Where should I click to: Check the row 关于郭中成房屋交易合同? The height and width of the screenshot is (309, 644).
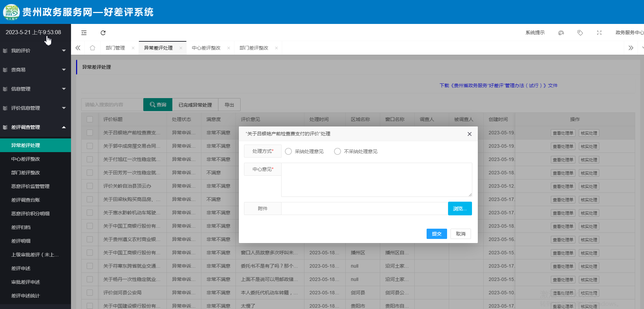coord(90,146)
